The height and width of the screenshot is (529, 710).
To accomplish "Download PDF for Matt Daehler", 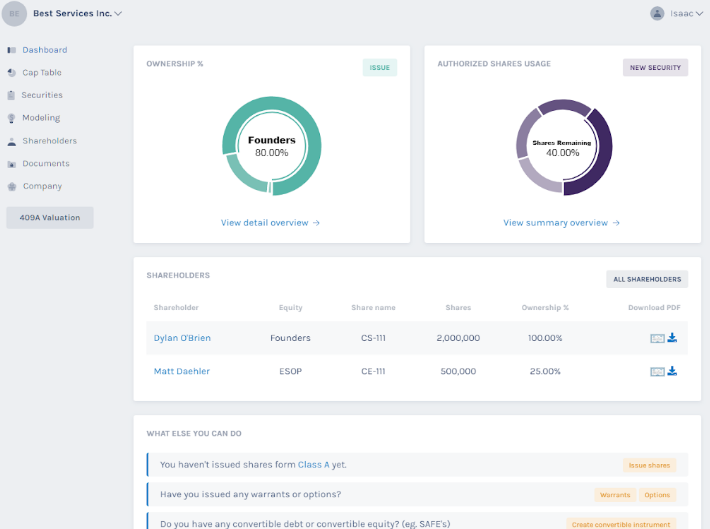I will tap(673, 371).
